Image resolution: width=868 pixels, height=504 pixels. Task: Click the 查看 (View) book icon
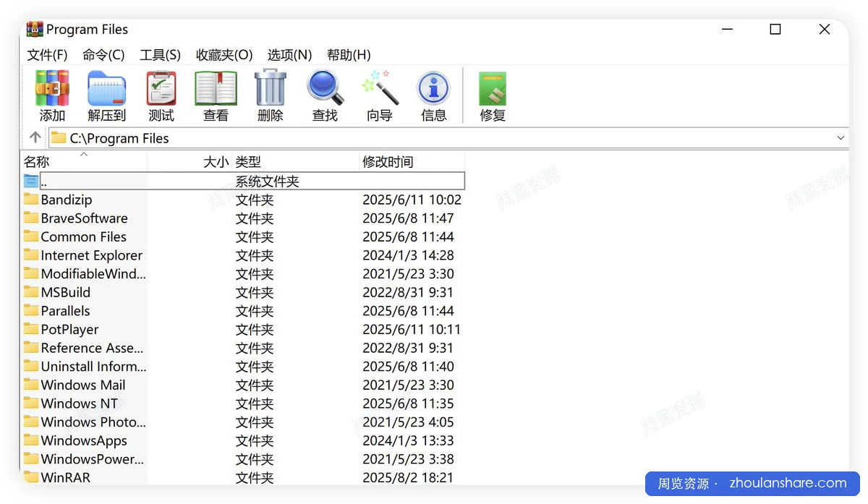(x=216, y=88)
